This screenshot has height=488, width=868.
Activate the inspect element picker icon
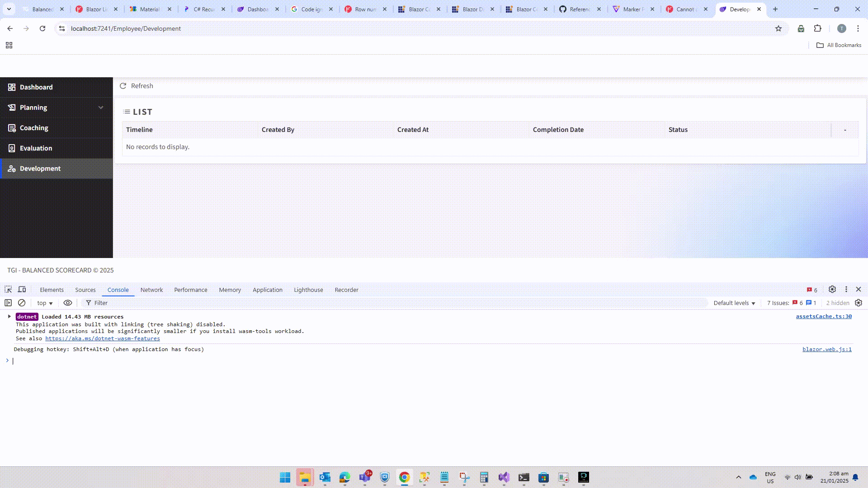[x=8, y=290]
